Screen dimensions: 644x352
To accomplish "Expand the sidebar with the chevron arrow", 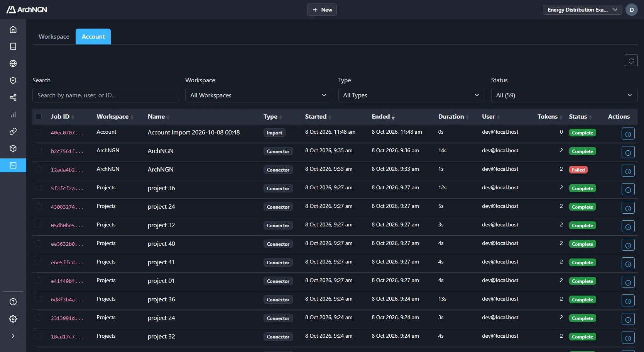I will (x=13, y=336).
